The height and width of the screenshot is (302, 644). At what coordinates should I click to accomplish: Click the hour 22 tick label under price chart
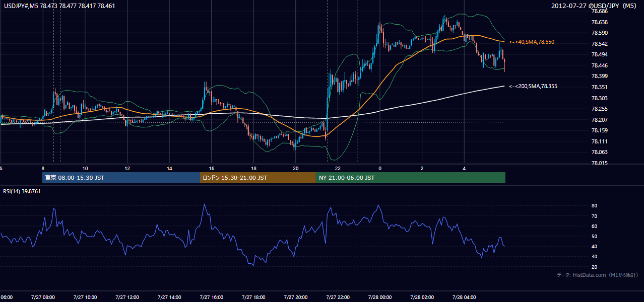point(338,168)
